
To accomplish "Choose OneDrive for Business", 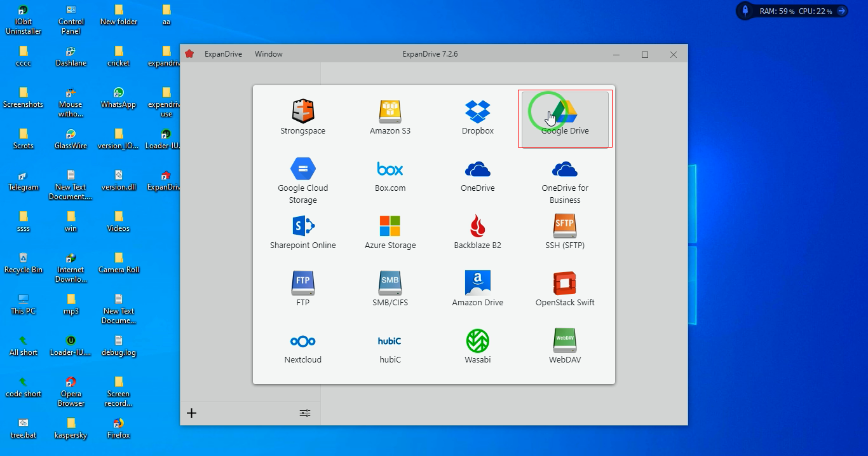I will (x=565, y=169).
